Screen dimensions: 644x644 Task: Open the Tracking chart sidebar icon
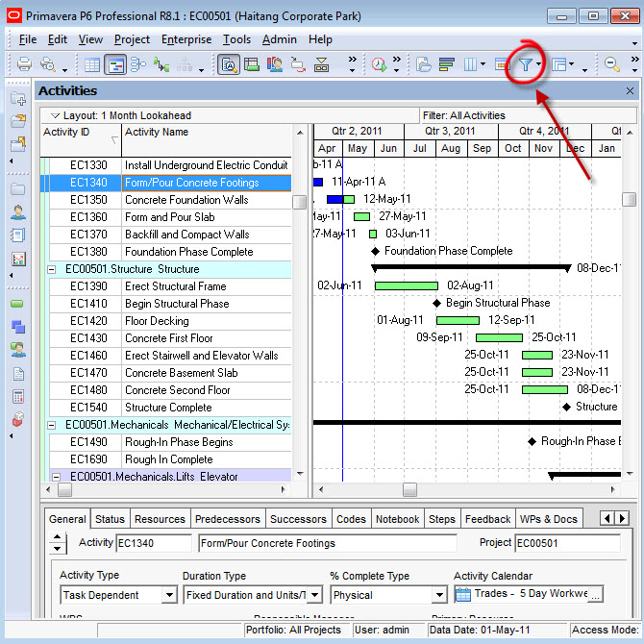point(18,259)
